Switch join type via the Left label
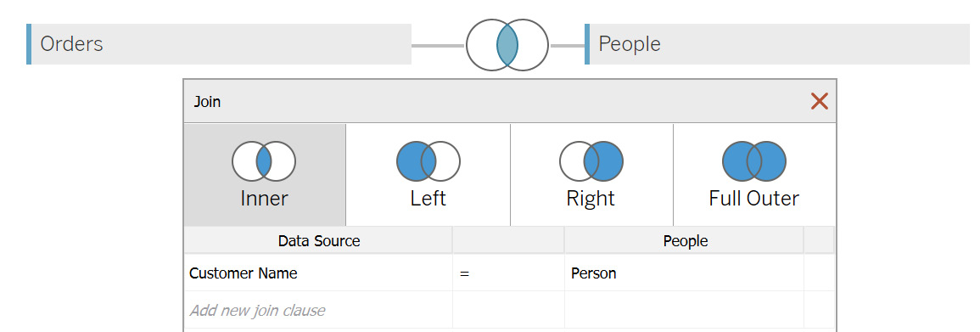Screen dimensions: 980x332 428,199
